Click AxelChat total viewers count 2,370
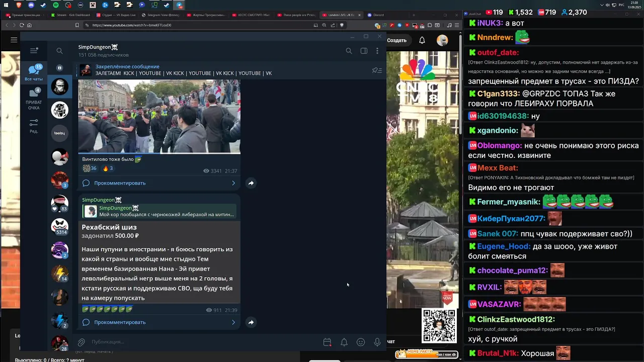Viewport: 644px width, 362px height. (575, 12)
